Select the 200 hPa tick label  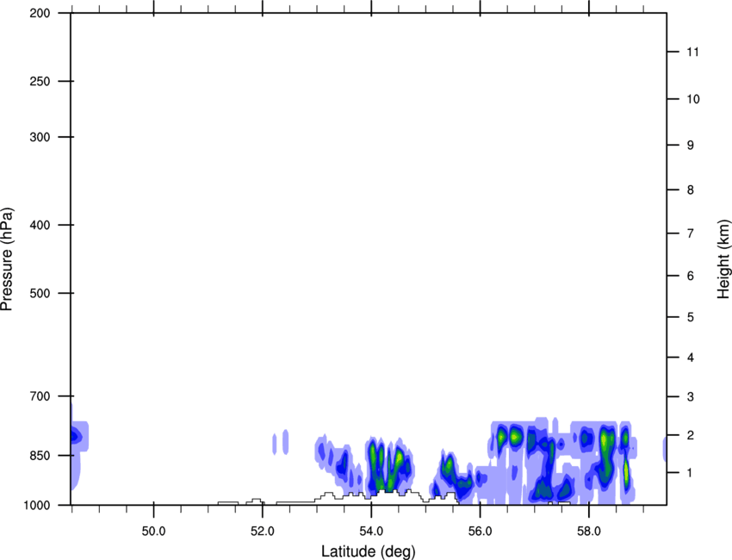coord(39,14)
